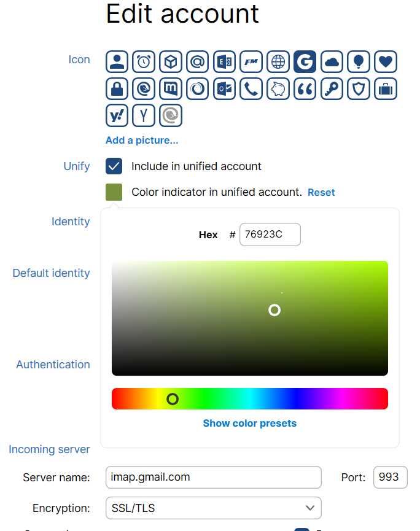Select the piggy bank account icon
Image resolution: width=420 pixels, height=531 pixels.
click(x=278, y=89)
